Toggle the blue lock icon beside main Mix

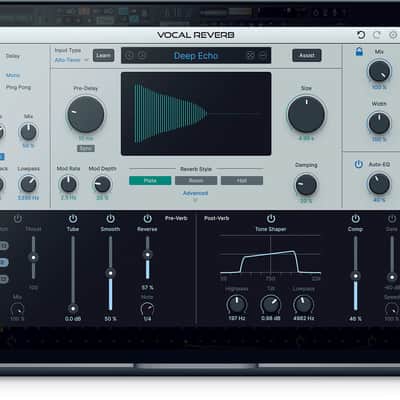pos(359,52)
